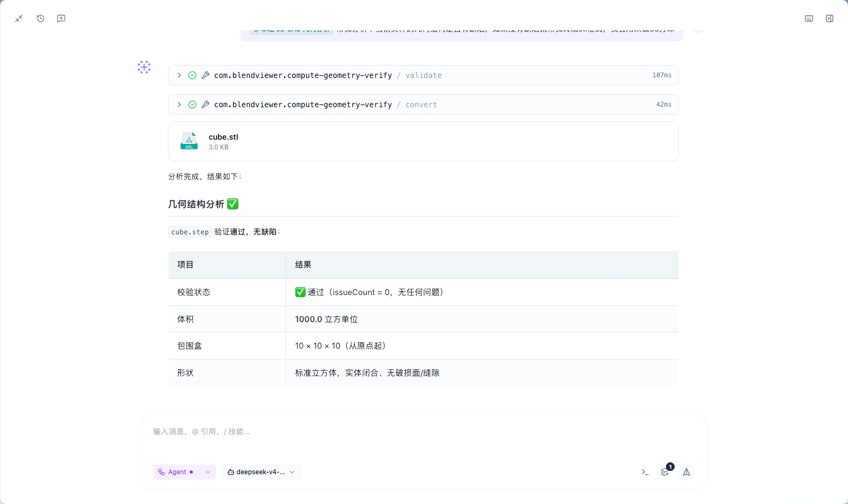Click the wrench icon in validate row

click(x=205, y=75)
